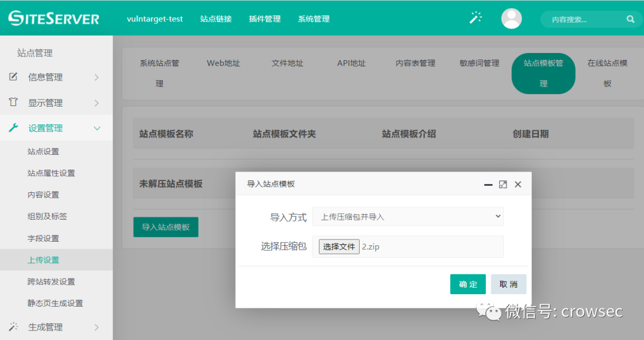Click the 选择文件 button
Image resolution: width=644 pixels, height=340 pixels.
coord(339,247)
